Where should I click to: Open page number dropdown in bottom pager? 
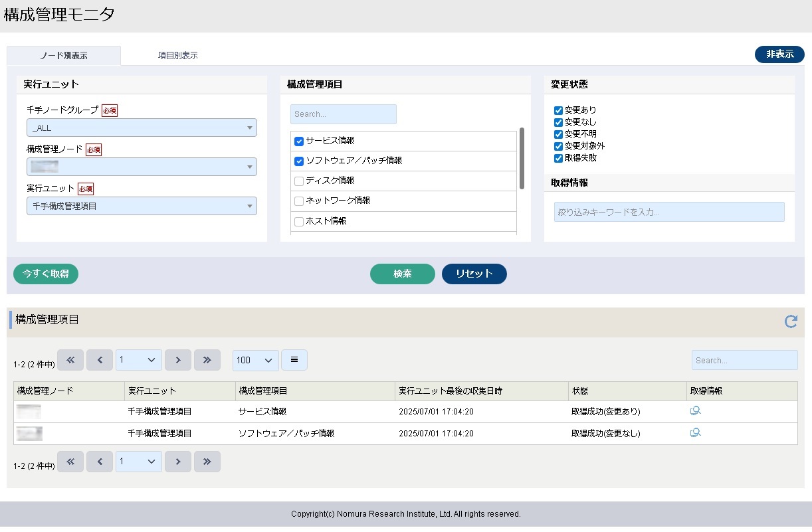tap(139, 462)
